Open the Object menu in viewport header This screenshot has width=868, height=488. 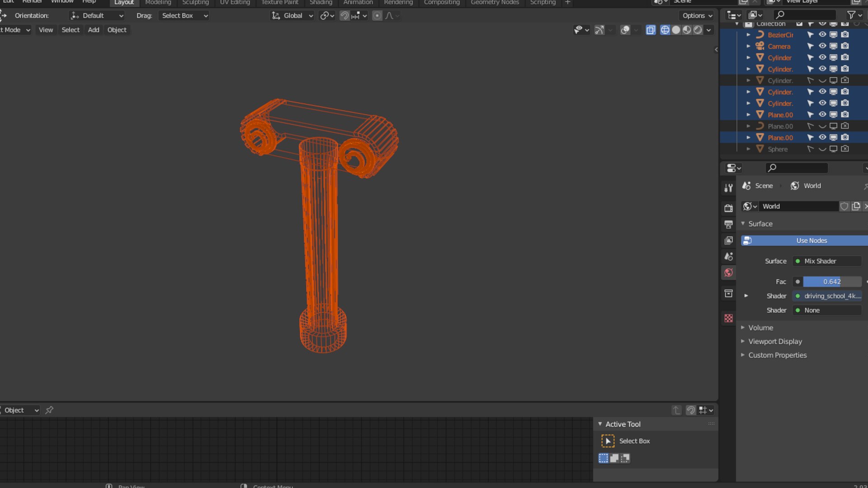pyautogui.click(x=117, y=30)
